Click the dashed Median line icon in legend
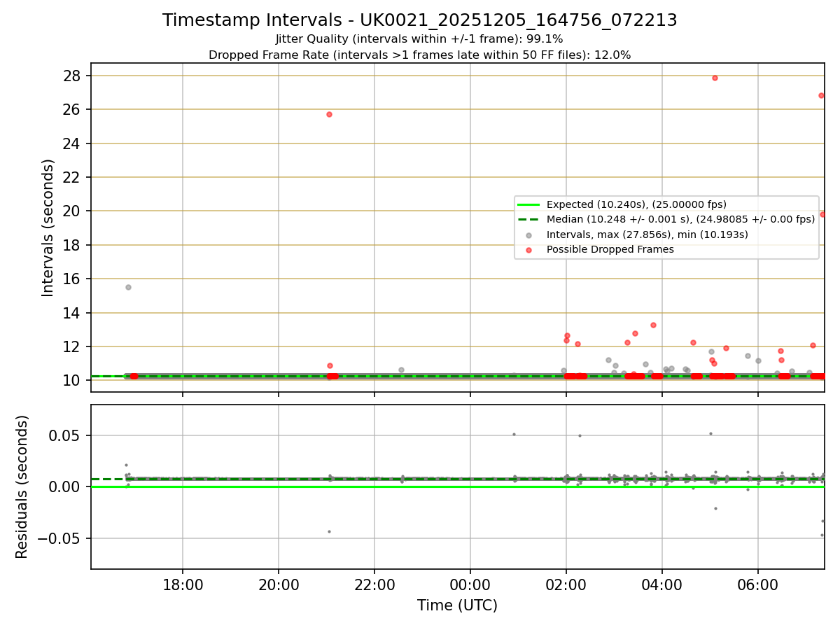The image size is (840, 630). [x=529, y=220]
